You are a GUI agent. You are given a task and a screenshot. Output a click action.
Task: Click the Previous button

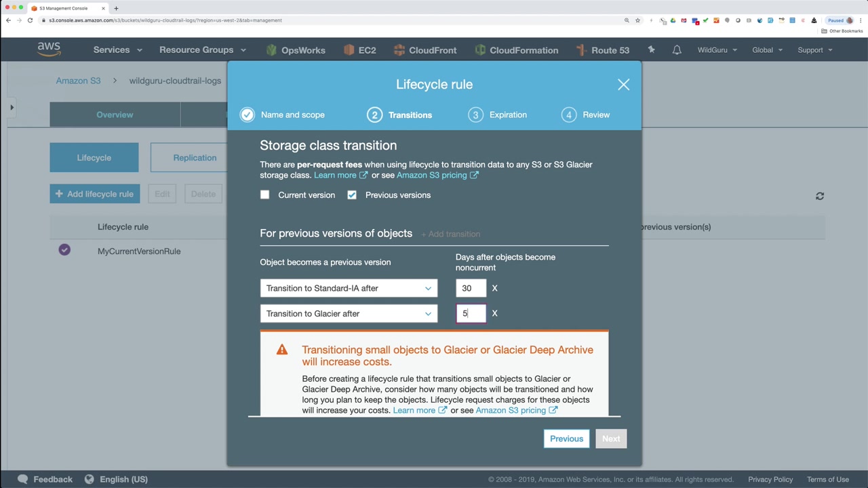click(x=566, y=439)
